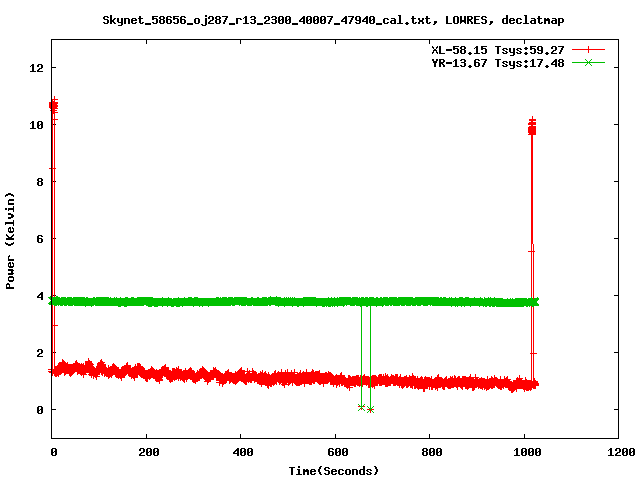Click the y-axis tick label 10
This screenshot has width=640, height=480.
pos(36,125)
